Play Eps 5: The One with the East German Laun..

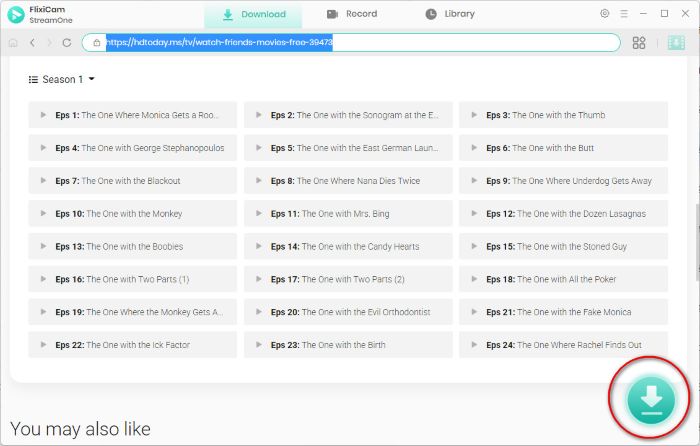348,148
